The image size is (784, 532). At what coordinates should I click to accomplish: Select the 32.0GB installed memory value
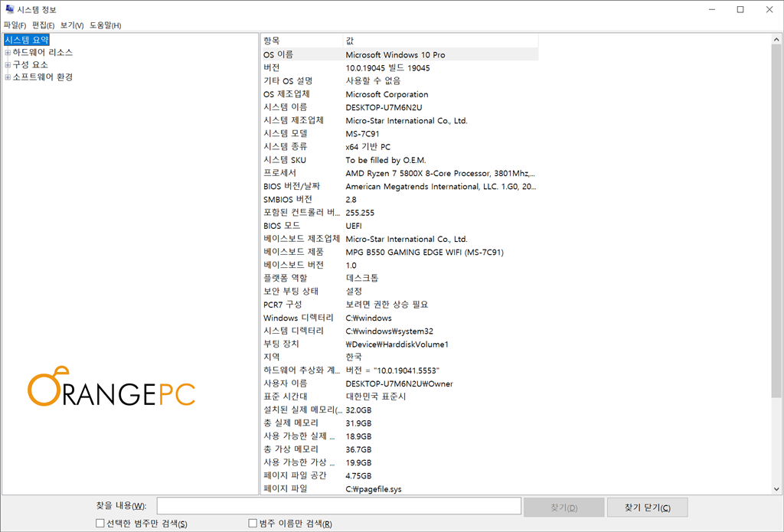click(x=358, y=410)
